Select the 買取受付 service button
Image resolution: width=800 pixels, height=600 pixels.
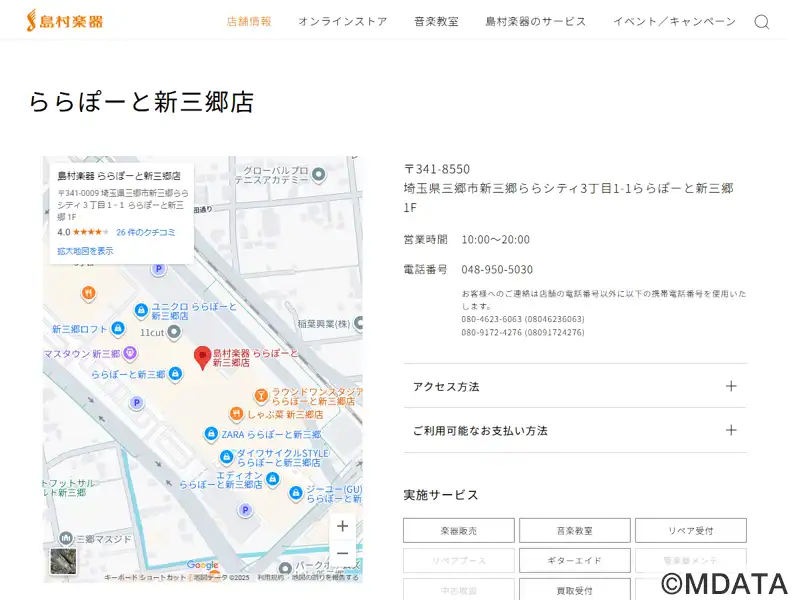tap(575, 590)
